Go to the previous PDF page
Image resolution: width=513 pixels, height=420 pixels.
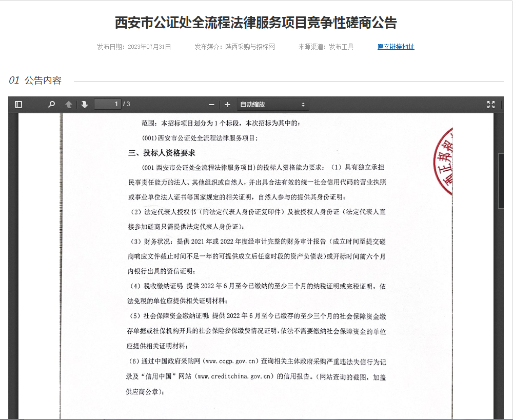click(69, 104)
